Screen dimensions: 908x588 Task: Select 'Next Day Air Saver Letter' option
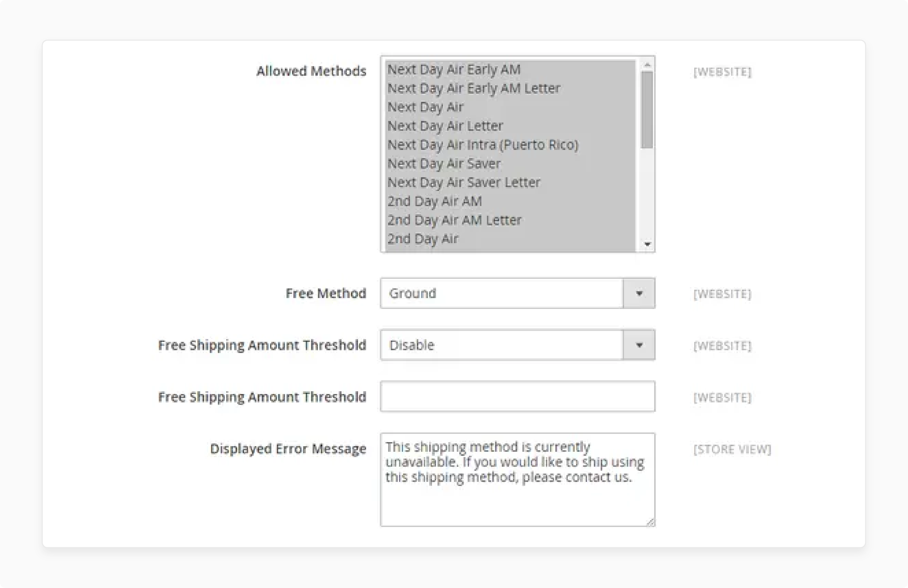pos(510,183)
